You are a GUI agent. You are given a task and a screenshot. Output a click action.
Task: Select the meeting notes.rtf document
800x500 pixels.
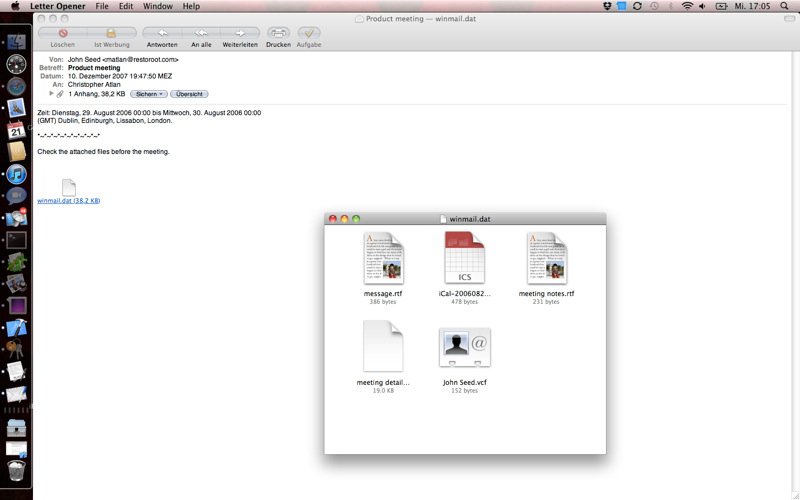546,258
